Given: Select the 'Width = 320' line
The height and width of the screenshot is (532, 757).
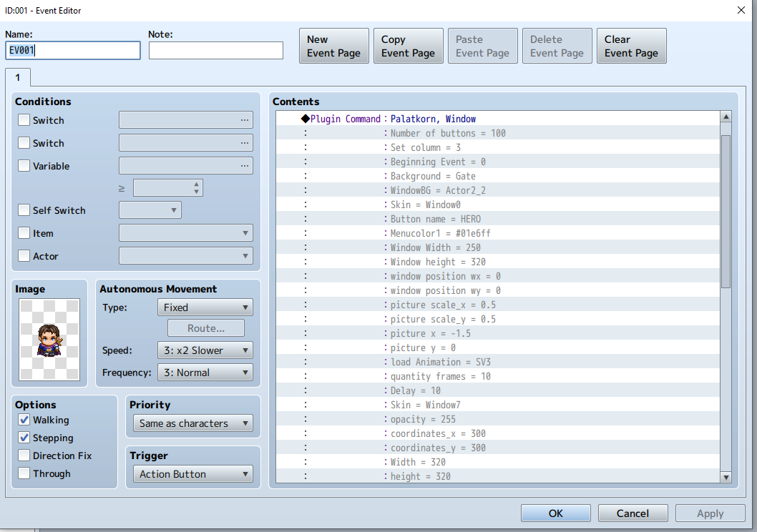Looking at the screenshot, I should pyautogui.click(x=498, y=462).
